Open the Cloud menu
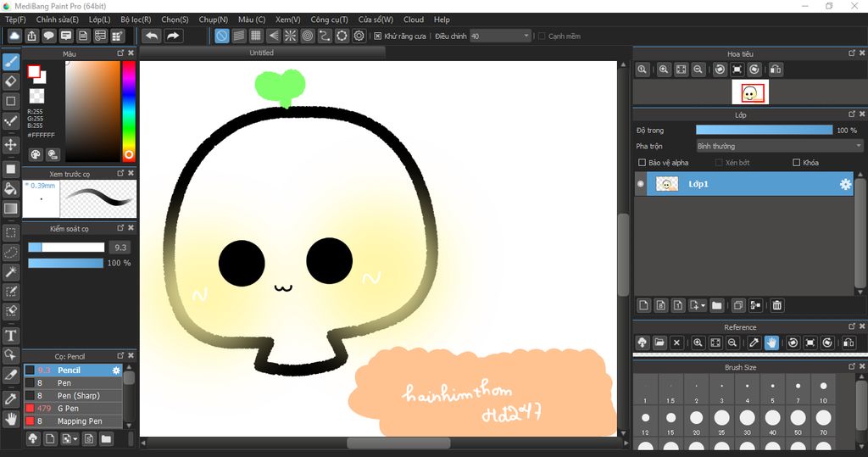Viewport: 868px width, 457px height. click(414, 20)
